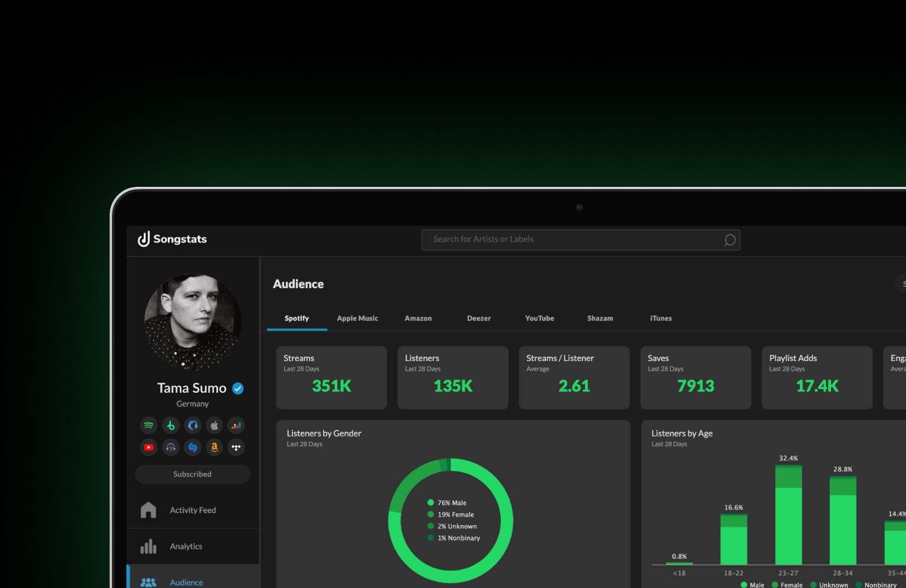Click the Streams 351K card
The height and width of the screenshot is (588, 906).
[331, 378]
